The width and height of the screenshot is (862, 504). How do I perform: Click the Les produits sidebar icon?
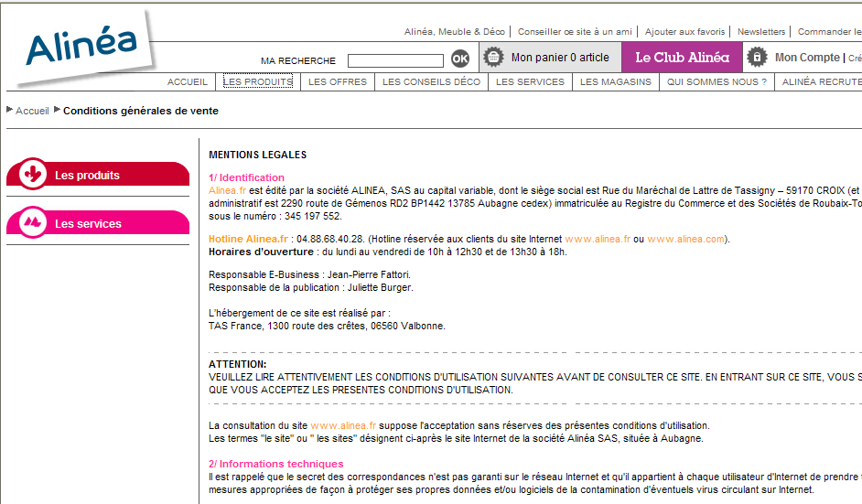(x=32, y=174)
